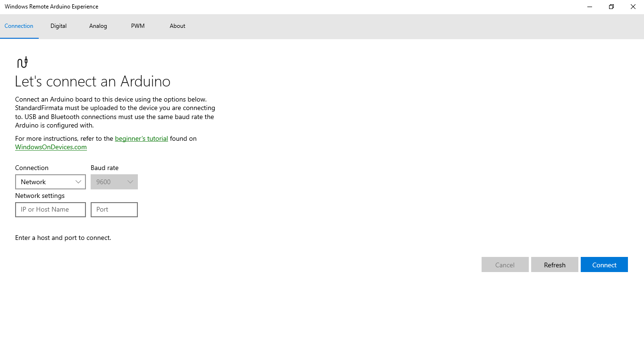Select the Connection tab
This screenshot has height=341, width=644.
pyautogui.click(x=19, y=26)
